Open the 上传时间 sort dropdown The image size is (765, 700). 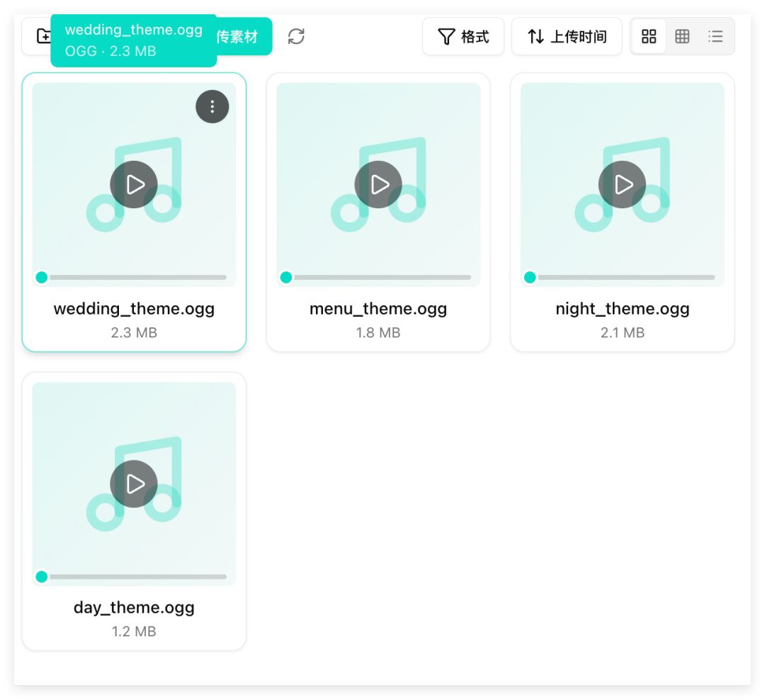click(567, 37)
